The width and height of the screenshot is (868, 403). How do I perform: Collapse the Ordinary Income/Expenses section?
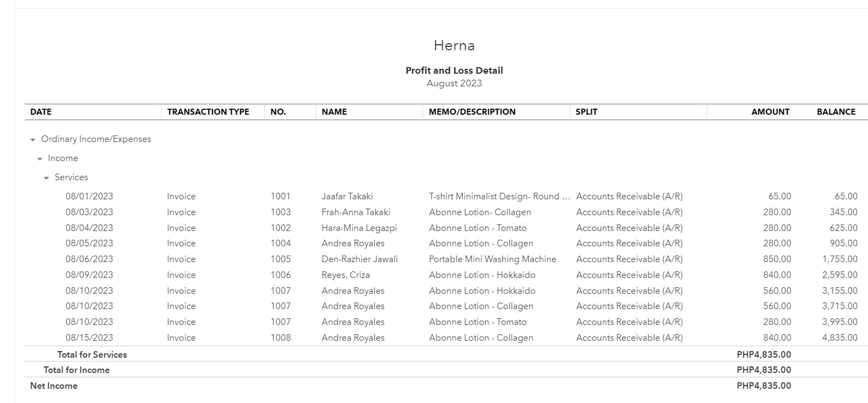33,140
